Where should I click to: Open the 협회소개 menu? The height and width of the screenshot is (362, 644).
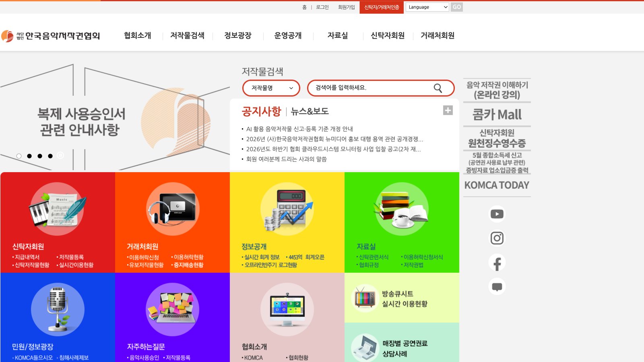(138, 35)
